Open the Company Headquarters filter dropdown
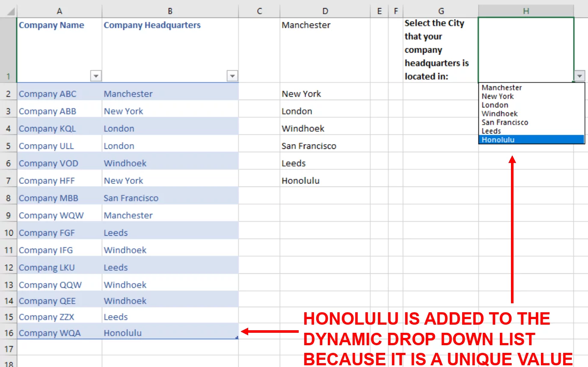Image resolution: width=588 pixels, height=367 pixels. click(x=232, y=76)
